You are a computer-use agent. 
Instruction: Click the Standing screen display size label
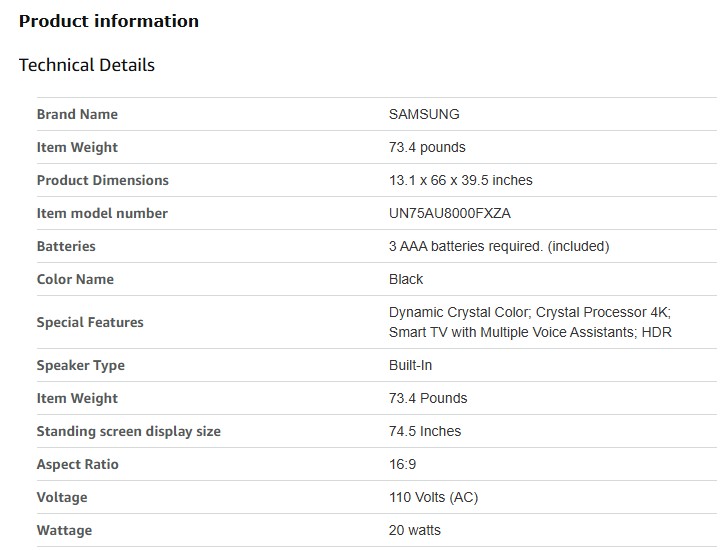tap(129, 431)
